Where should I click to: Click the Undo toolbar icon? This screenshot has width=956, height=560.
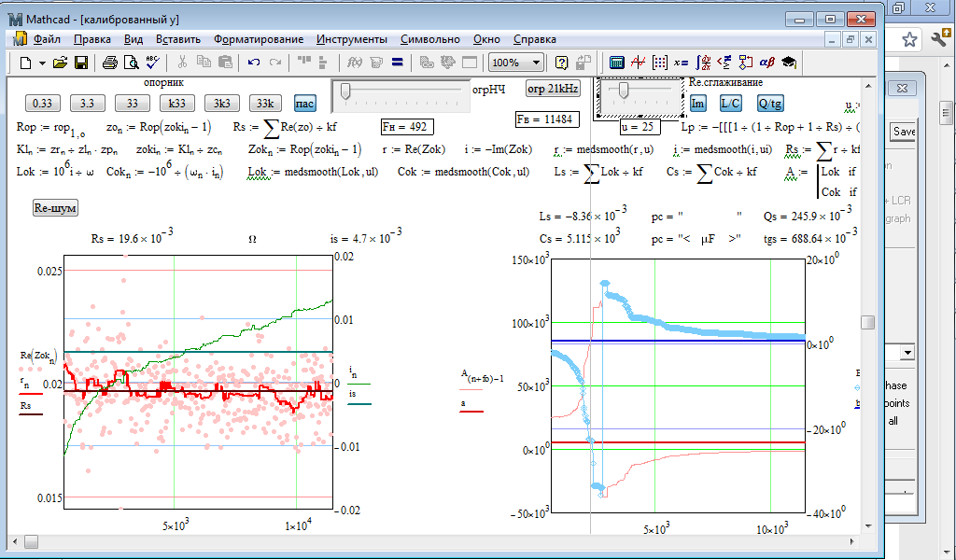coord(253,63)
